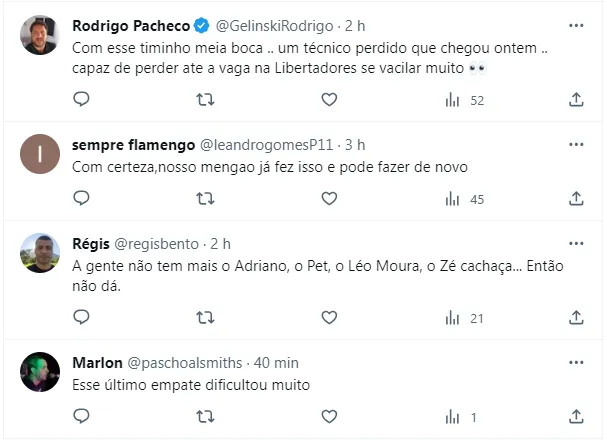Share the tweet by Régis
Image resolution: width=607 pixels, height=440 pixels.
click(576, 317)
